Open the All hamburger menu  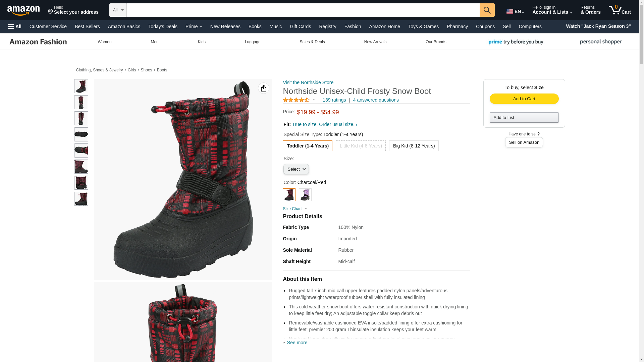point(15,26)
